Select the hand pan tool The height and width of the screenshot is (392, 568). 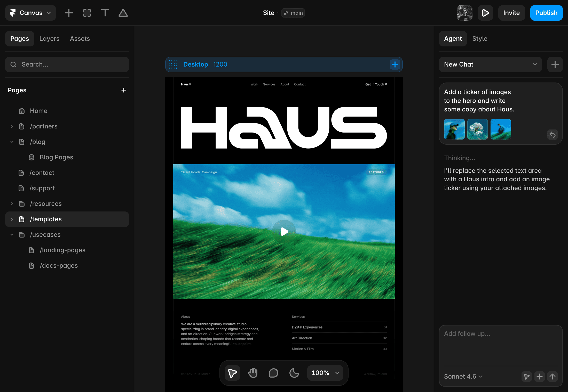pos(253,373)
